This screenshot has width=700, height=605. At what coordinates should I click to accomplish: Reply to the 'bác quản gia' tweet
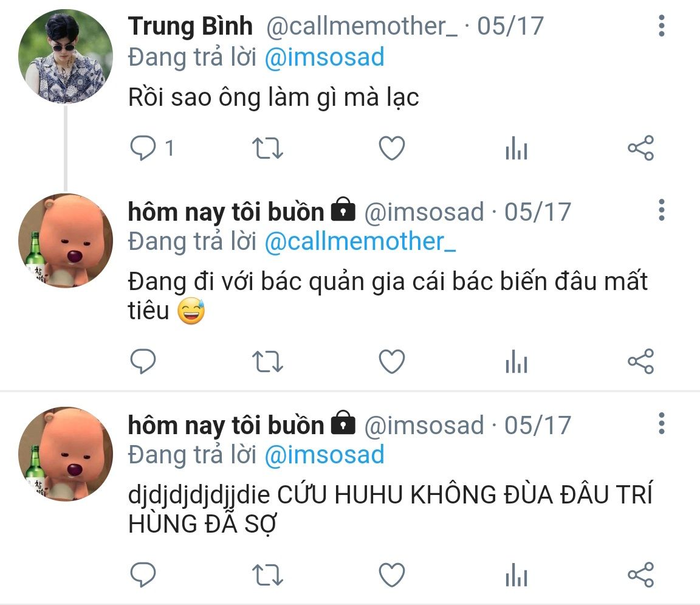(x=143, y=361)
